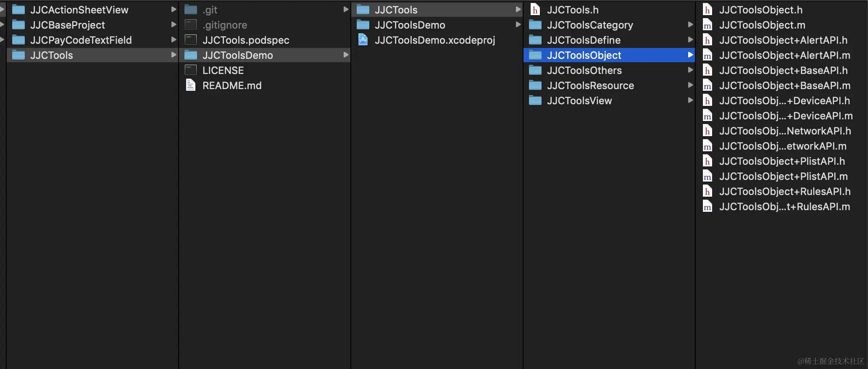Click the JJCToolsObject+AlertAPI.h header icon

tap(708, 40)
